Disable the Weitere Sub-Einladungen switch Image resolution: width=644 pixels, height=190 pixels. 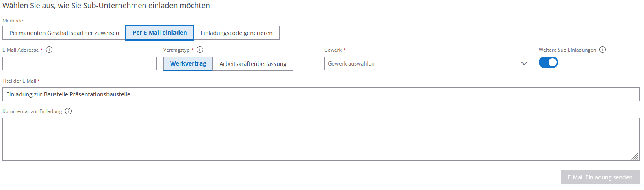548,62
